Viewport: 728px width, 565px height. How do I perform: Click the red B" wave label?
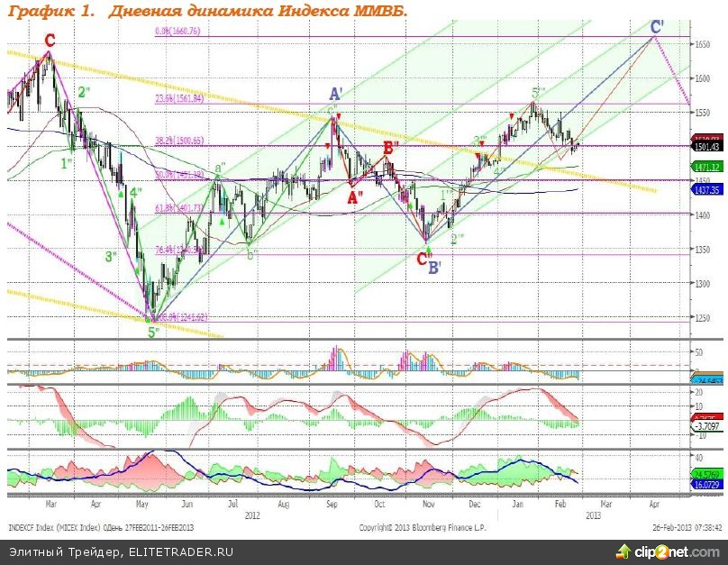[391, 148]
